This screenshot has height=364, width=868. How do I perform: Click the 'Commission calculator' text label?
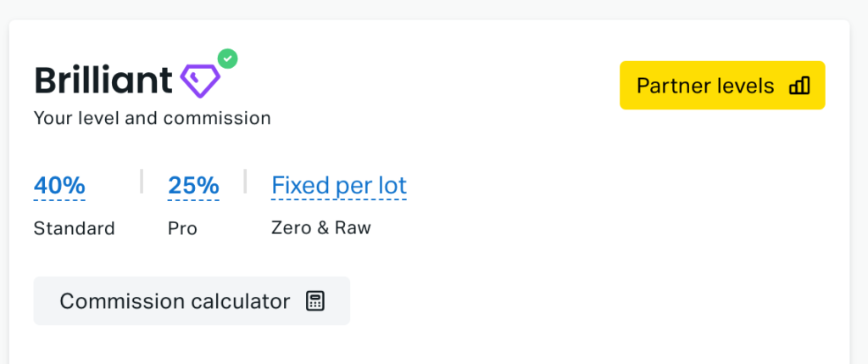[x=175, y=301]
